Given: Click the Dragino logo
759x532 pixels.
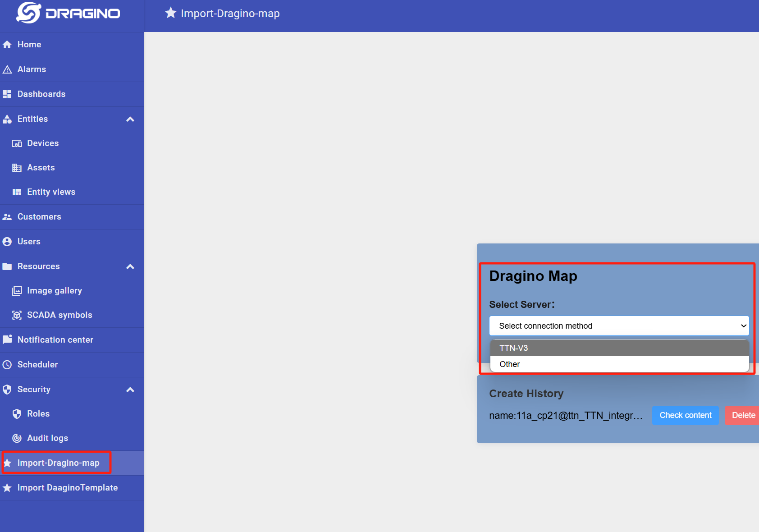Looking at the screenshot, I should 68,13.
